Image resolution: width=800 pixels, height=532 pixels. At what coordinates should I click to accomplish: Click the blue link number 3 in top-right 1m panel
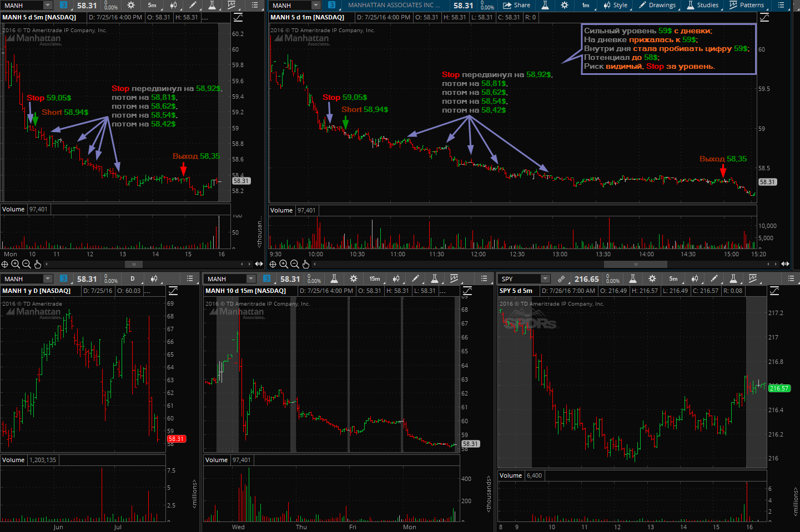click(x=331, y=5)
